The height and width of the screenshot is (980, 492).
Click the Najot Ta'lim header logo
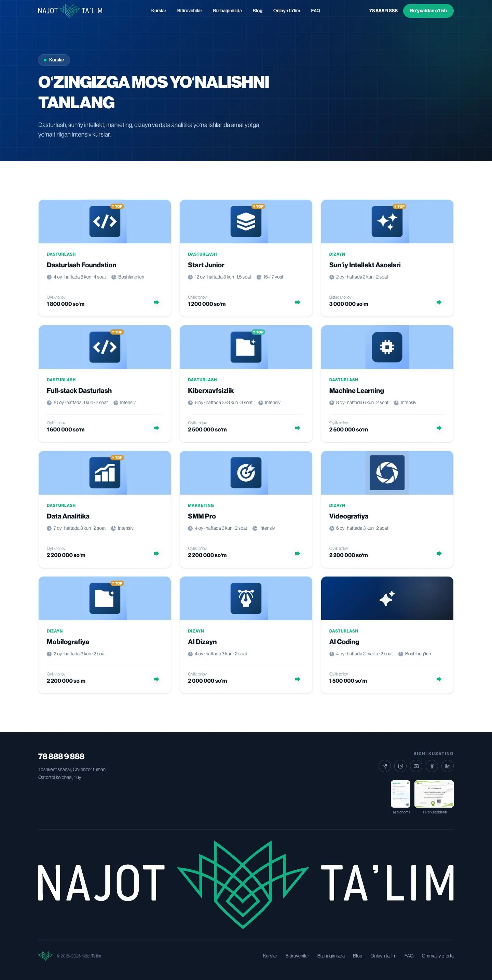tap(70, 11)
